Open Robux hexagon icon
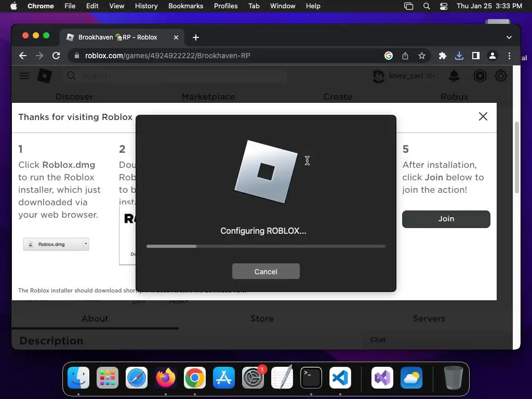Image resolution: width=532 pixels, height=399 pixels. (480, 76)
